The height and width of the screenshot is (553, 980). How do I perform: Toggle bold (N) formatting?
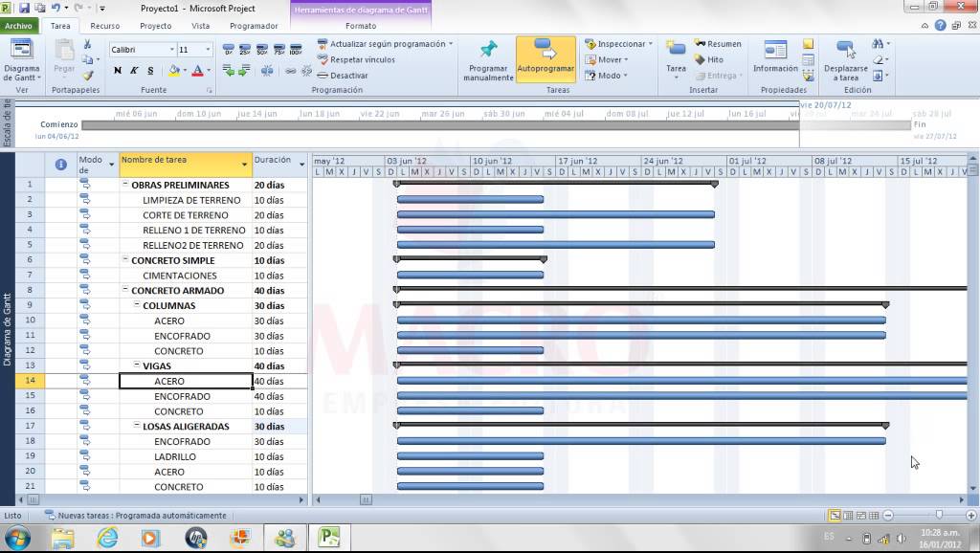coord(118,71)
